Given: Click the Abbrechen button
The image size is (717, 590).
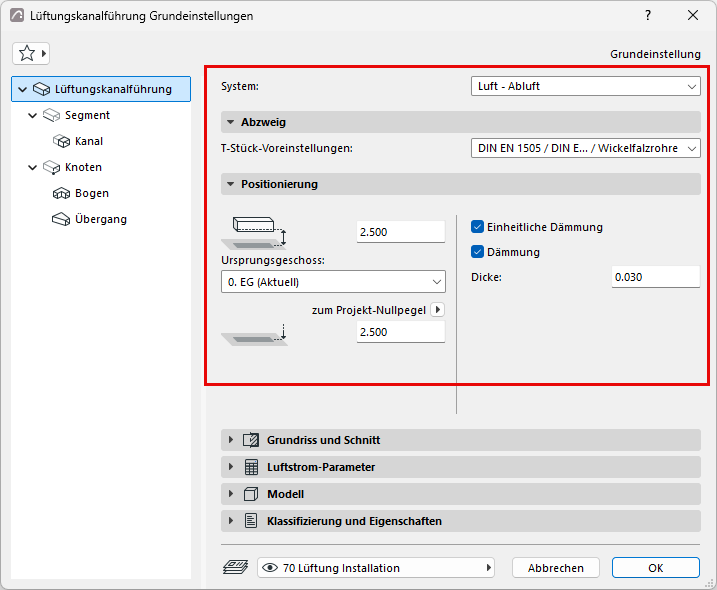Looking at the screenshot, I should 556,568.
